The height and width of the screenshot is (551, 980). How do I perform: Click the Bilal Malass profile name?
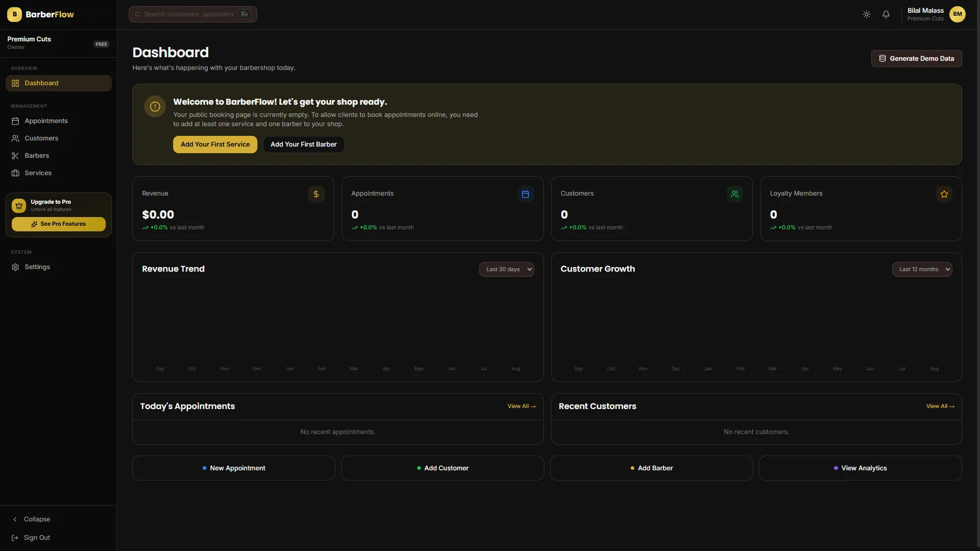coord(925,11)
